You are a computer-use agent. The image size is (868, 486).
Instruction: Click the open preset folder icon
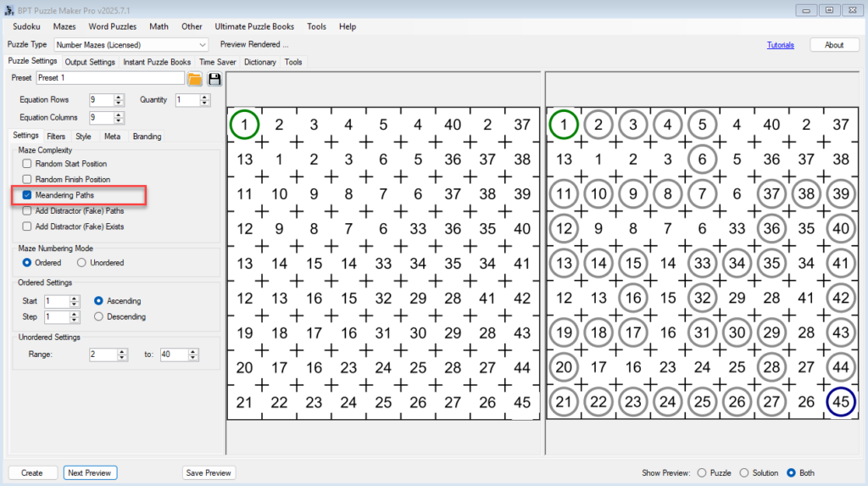[195, 79]
